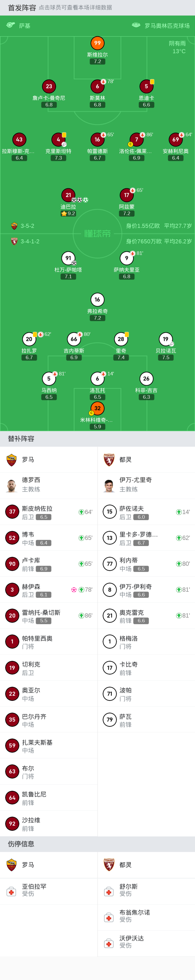Screen dimensions: 195x980
Task: Open the Roma crest in the 替补阵容 header
Action: tap(12, 460)
